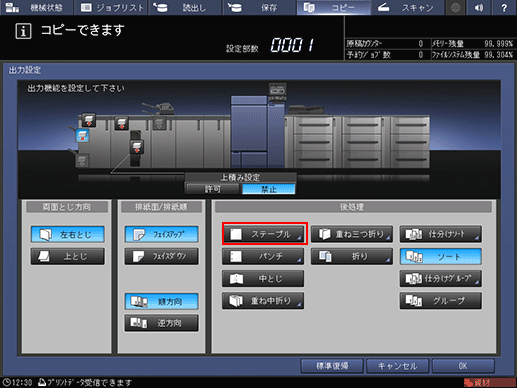Viewport: 517px width, 388px height.
Task: Enable 中とじ saddle stitch
Action: tap(263, 278)
